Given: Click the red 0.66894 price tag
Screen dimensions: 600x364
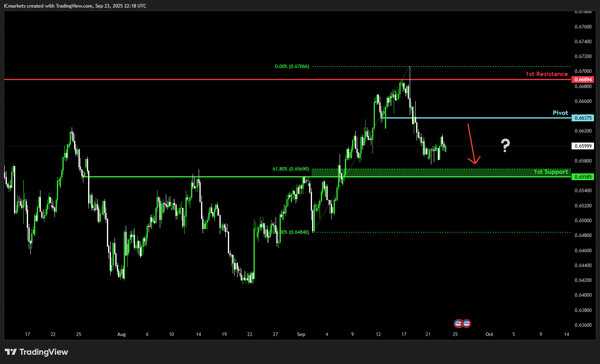Looking at the screenshot, I should 583,80.
